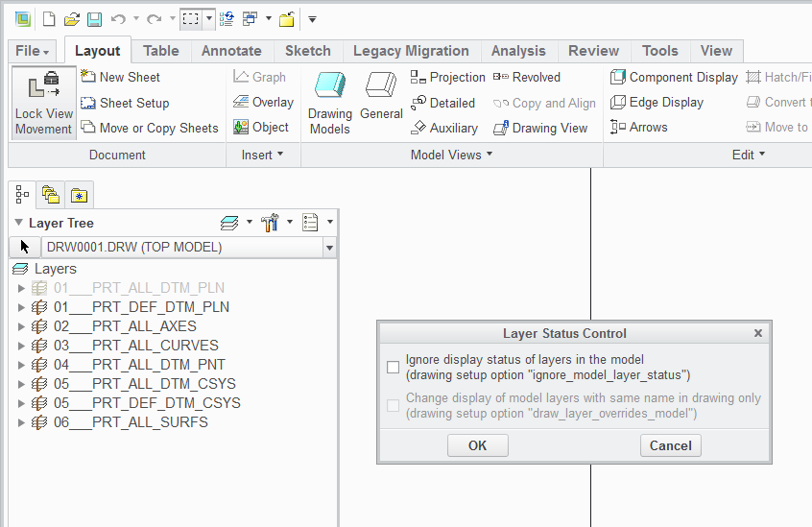This screenshot has height=527, width=812.
Task: Open Component Display
Action: (674, 77)
